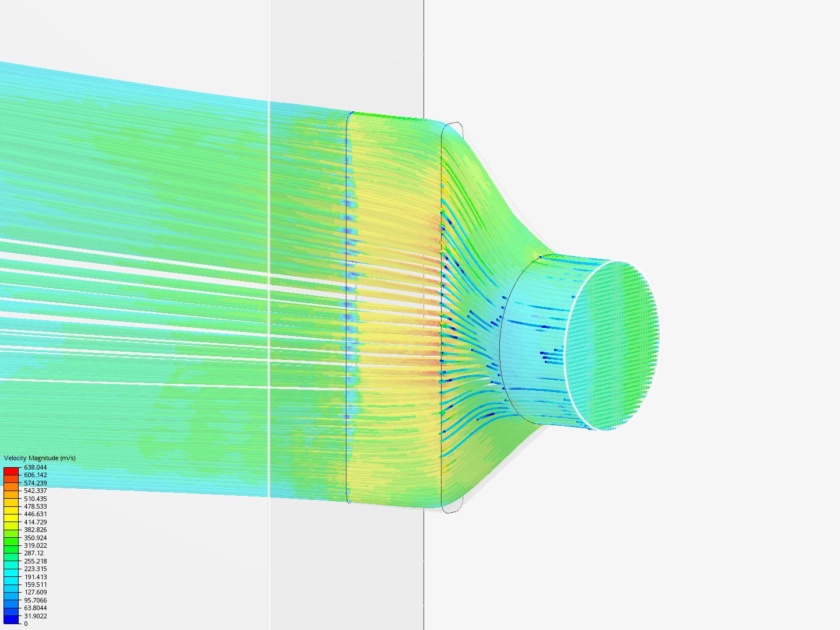
Task: Choose the 159.511 legend value
Action: [35, 584]
